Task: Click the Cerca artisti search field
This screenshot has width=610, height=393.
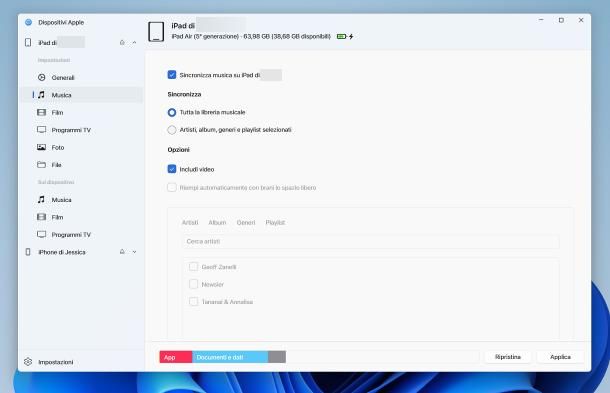Action: 371,241
